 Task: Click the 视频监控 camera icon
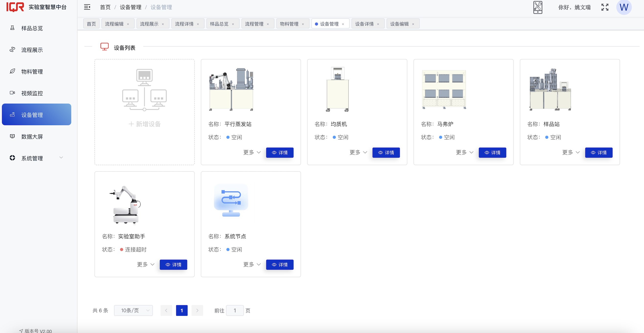point(12,93)
